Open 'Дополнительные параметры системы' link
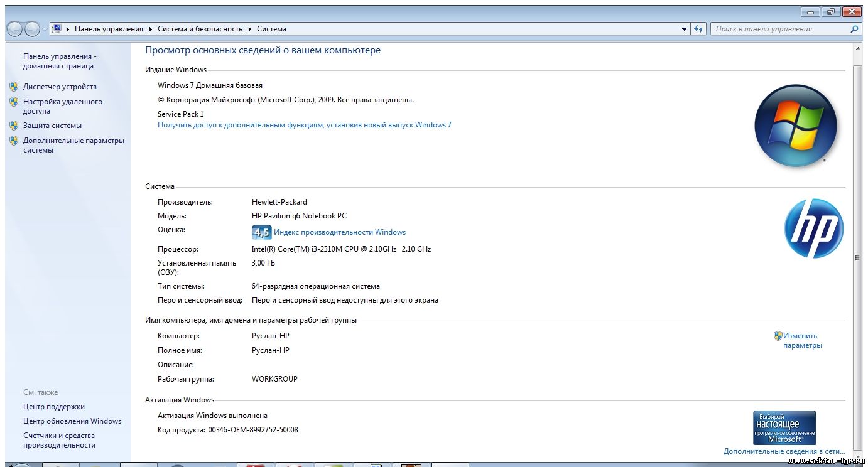This screenshot has width=868, height=467. [73, 145]
